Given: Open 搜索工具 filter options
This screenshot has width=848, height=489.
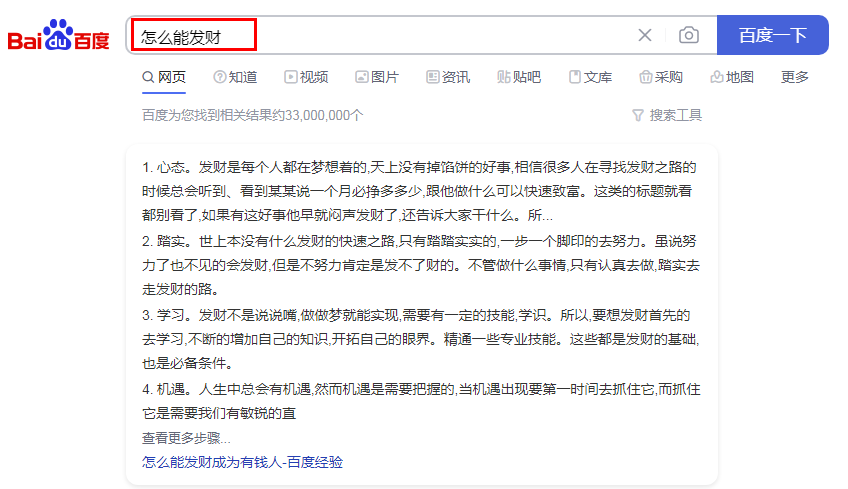Looking at the screenshot, I should coord(667,115).
